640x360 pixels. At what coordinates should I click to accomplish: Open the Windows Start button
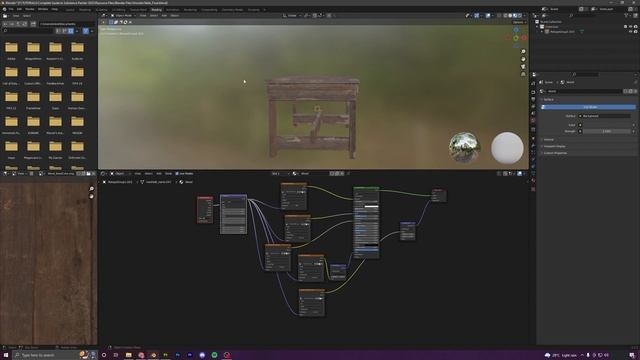pos(6,355)
